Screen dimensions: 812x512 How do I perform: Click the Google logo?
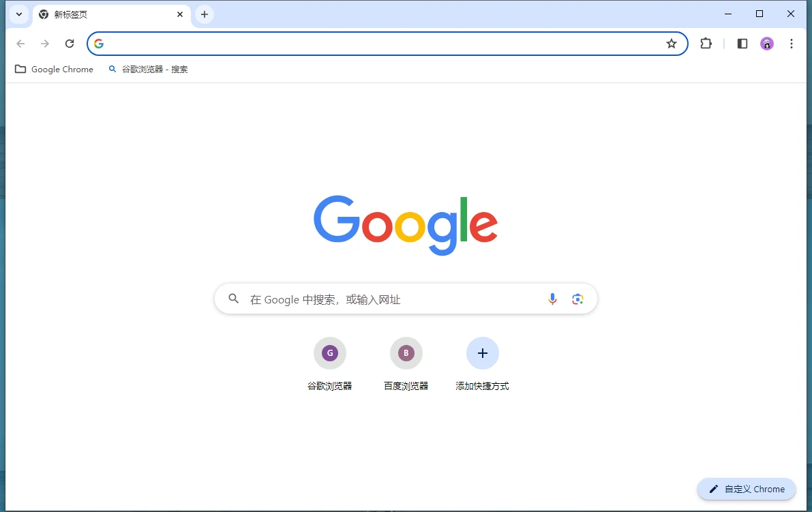coord(406,225)
